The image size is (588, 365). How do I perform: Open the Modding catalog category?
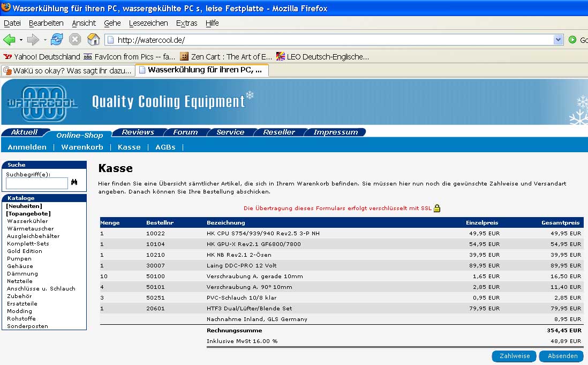click(x=19, y=311)
